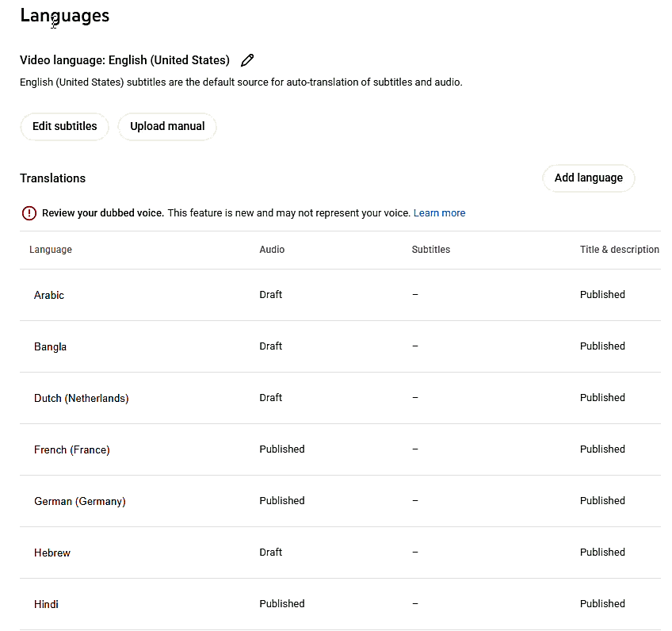Click the Upload manual button
This screenshot has height=631, width=672.
click(167, 126)
